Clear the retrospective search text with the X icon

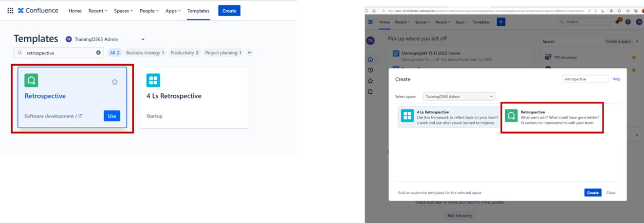(x=98, y=52)
